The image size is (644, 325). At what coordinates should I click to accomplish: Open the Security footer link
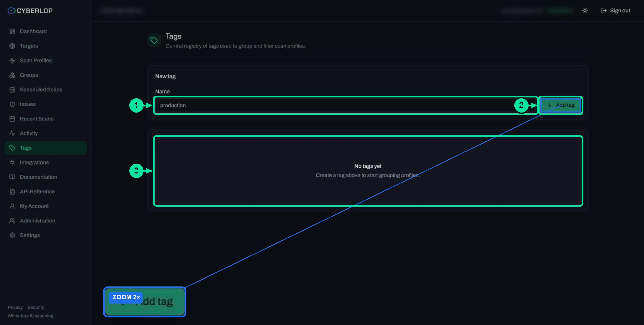36,307
